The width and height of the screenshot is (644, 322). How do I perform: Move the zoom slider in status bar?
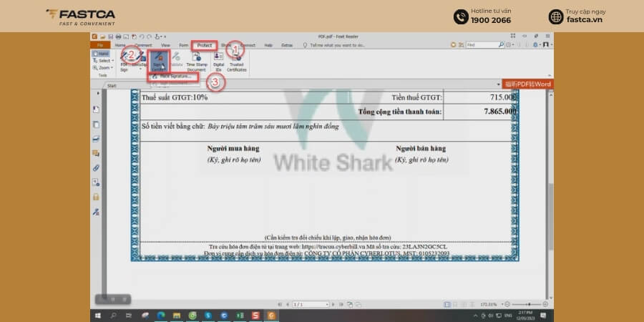pyautogui.click(x=529, y=304)
